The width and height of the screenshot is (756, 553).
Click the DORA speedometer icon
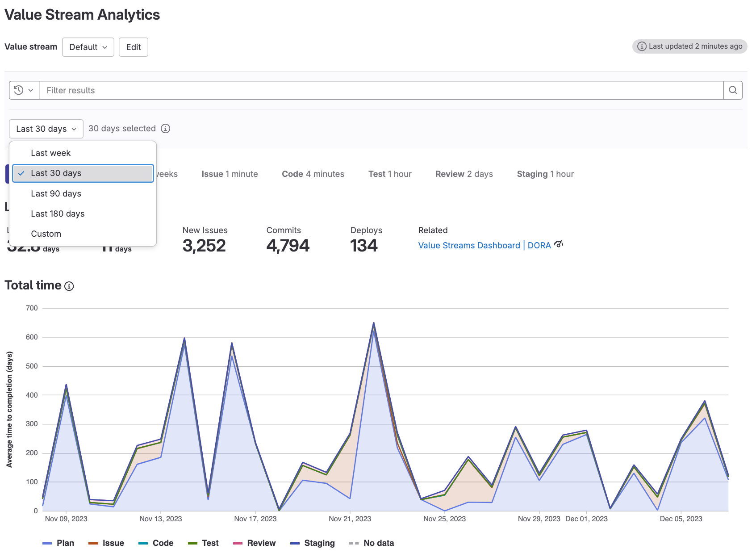558,244
